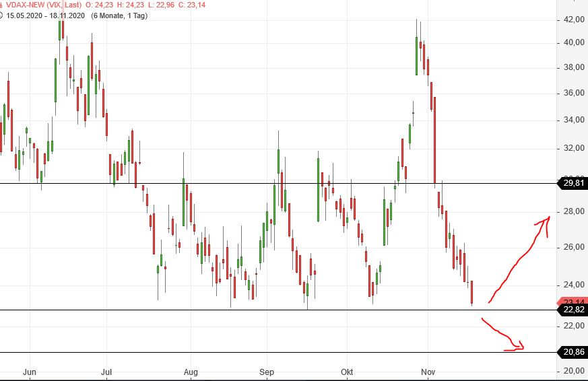Click the Aug month label on time axis
The height and width of the screenshot is (381, 588).
pos(191,372)
